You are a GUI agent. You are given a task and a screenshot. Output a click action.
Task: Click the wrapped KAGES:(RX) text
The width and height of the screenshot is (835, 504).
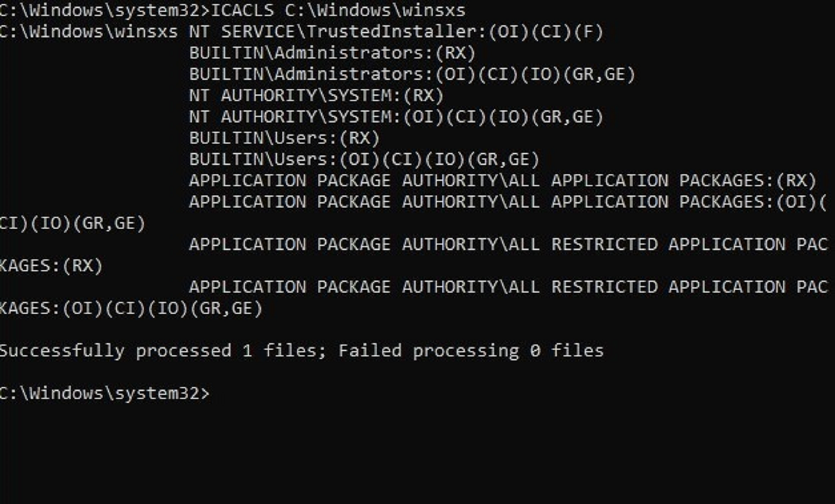(x=51, y=266)
